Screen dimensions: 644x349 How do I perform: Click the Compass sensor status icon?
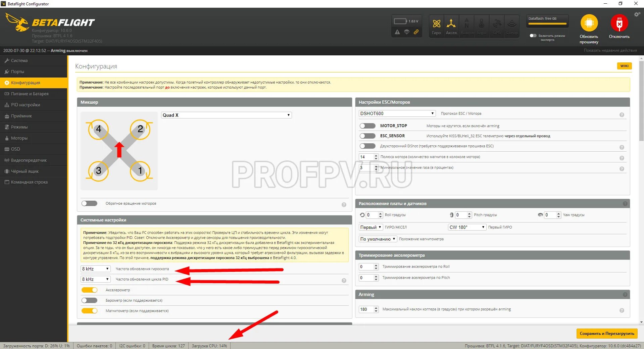coord(466,26)
